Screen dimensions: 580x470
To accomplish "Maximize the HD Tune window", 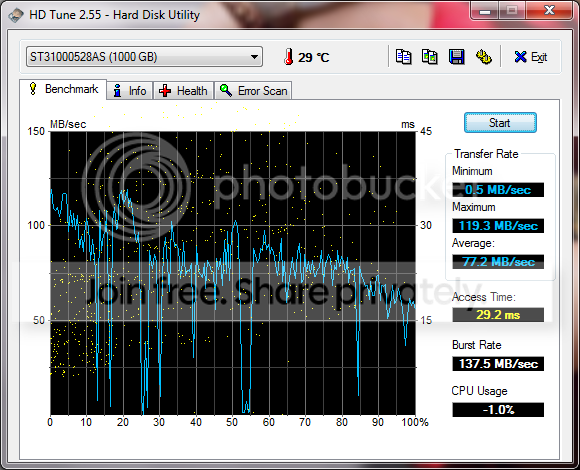I will (x=512, y=11).
